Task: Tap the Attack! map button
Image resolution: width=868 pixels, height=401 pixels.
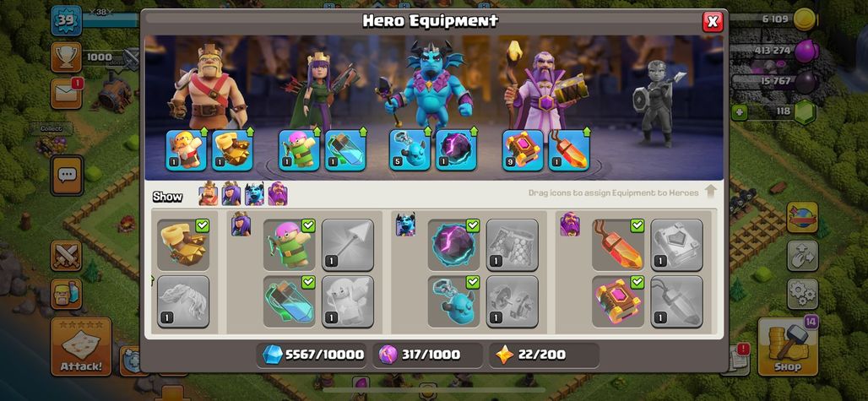Action: pyautogui.click(x=81, y=346)
